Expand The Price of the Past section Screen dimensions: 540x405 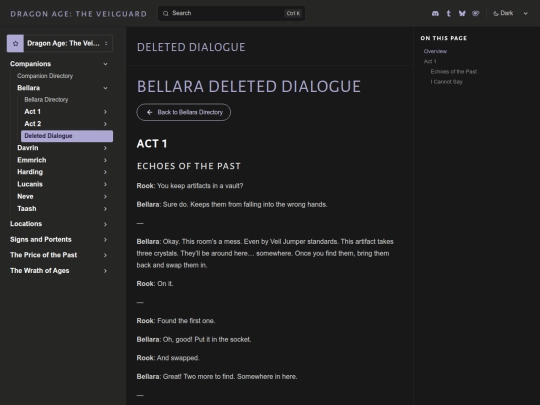pos(105,255)
